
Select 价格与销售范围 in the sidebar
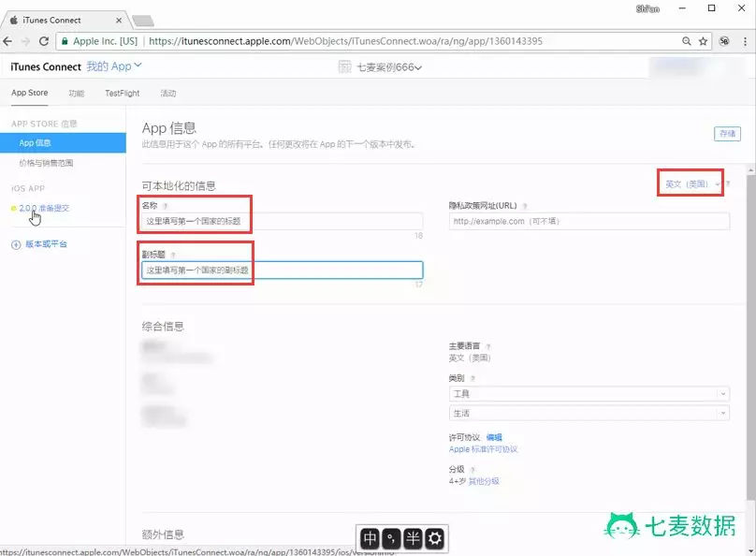(46, 163)
